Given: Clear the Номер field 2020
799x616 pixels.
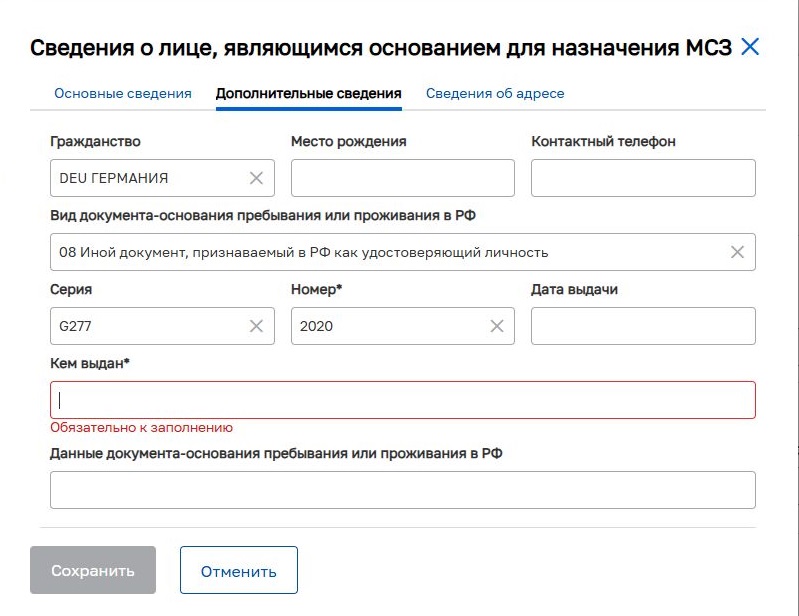Looking at the screenshot, I should [x=497, y=326].
